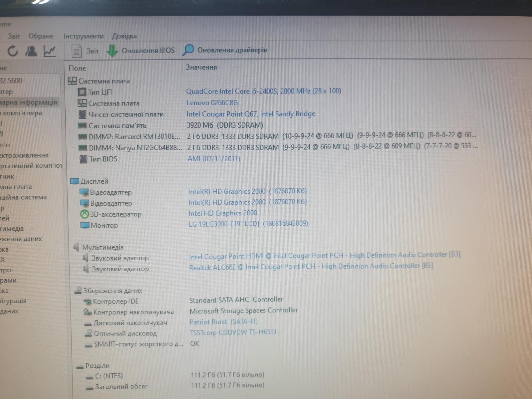Click the Збереження даних section icon

point(78,290)
